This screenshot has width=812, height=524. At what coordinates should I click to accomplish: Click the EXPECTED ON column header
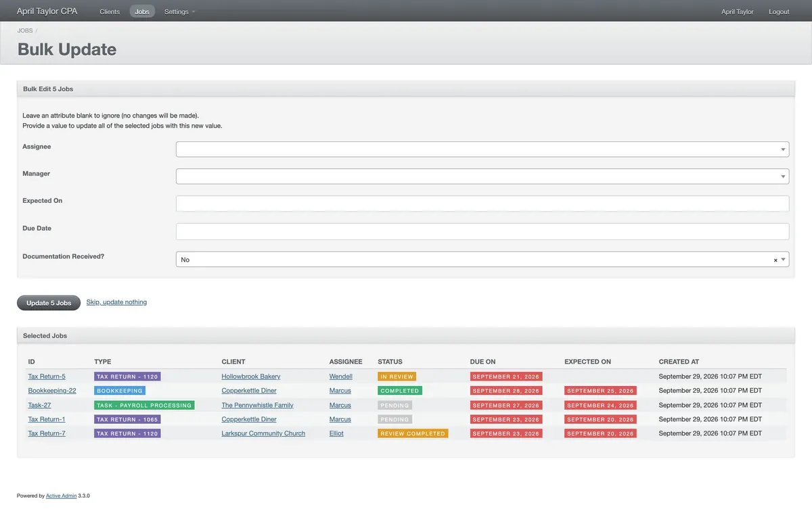point(587,362)
